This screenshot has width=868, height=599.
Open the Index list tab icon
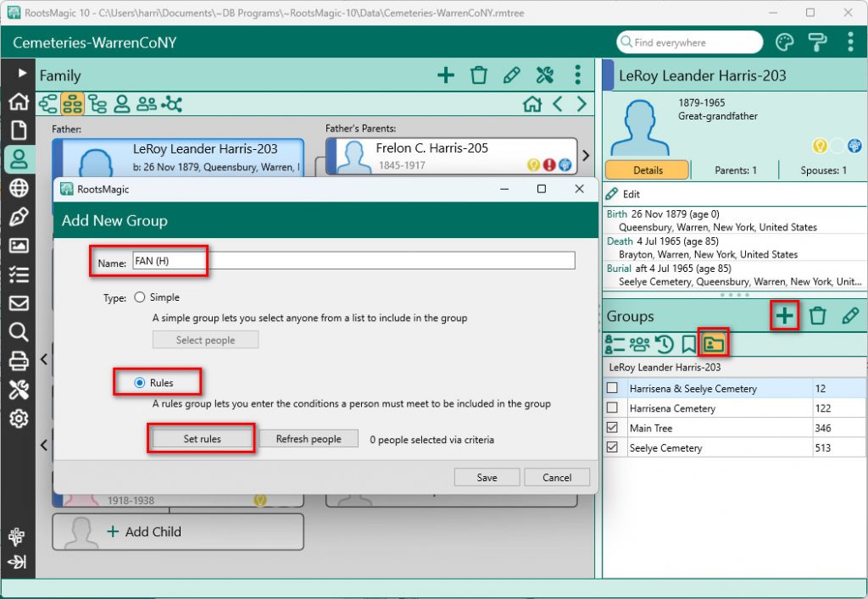(x=615, y=345)
